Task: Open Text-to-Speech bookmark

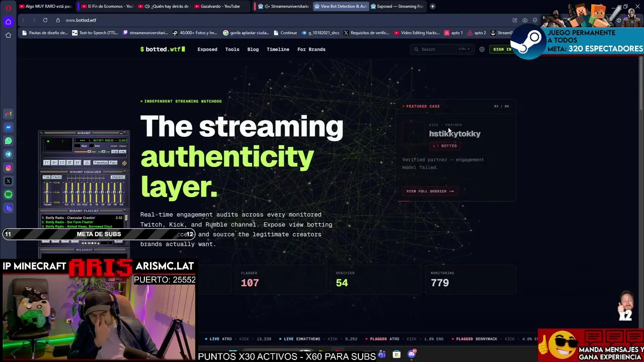Action: [x=95, y=33]
